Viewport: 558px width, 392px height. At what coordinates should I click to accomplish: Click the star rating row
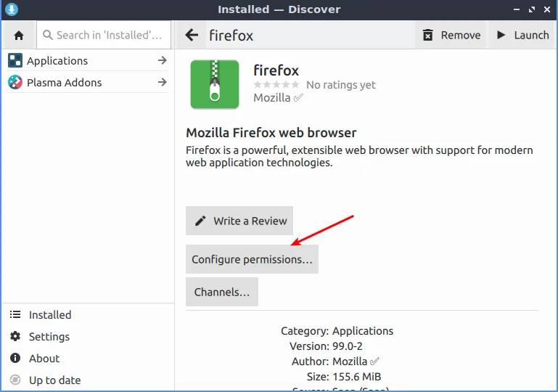point(276,85)
